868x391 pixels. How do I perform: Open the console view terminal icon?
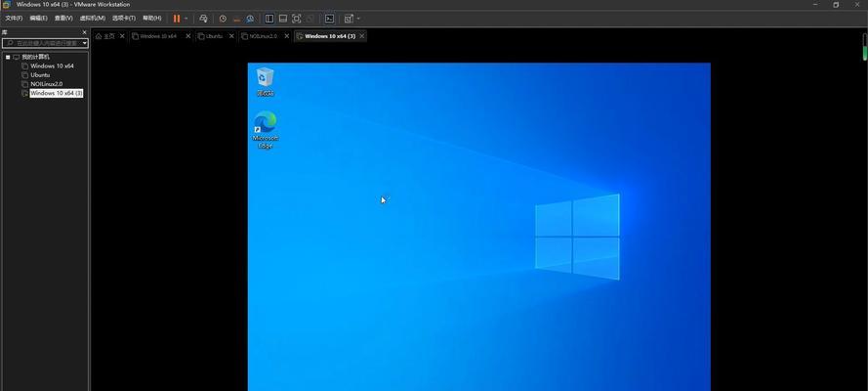pyautogui.click(x=329, y=19)
